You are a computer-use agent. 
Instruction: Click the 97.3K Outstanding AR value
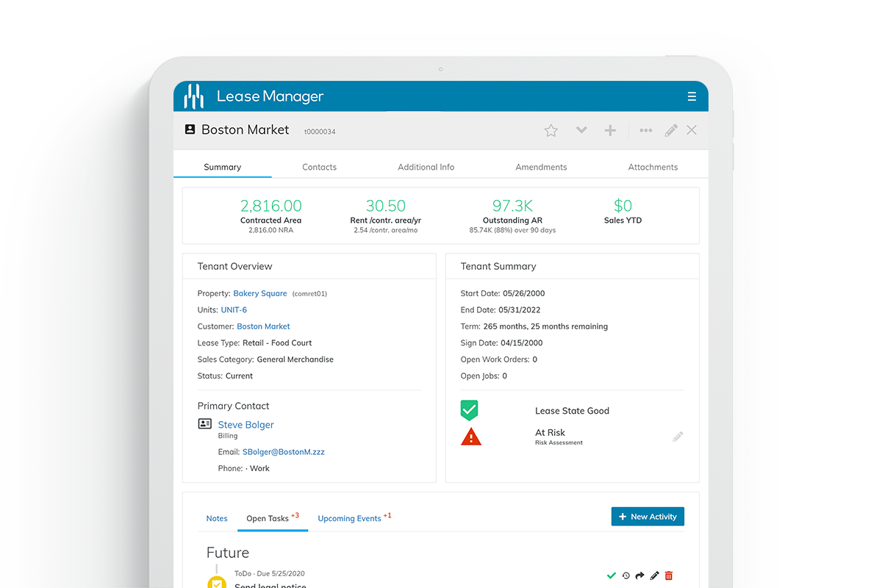(x=512, y=206)
